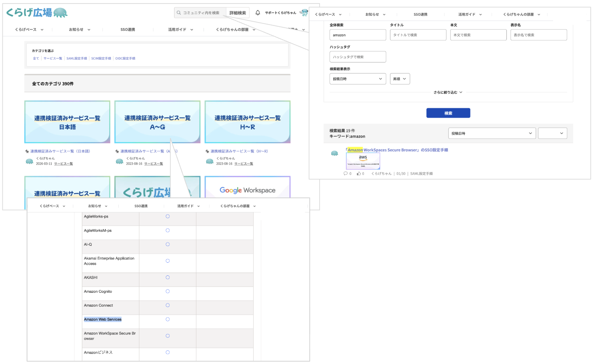The height and width of the screenshot is (364, 595).
Task: Open the 投稿日時 sort dropdown in search form
Action: point(358,79)
